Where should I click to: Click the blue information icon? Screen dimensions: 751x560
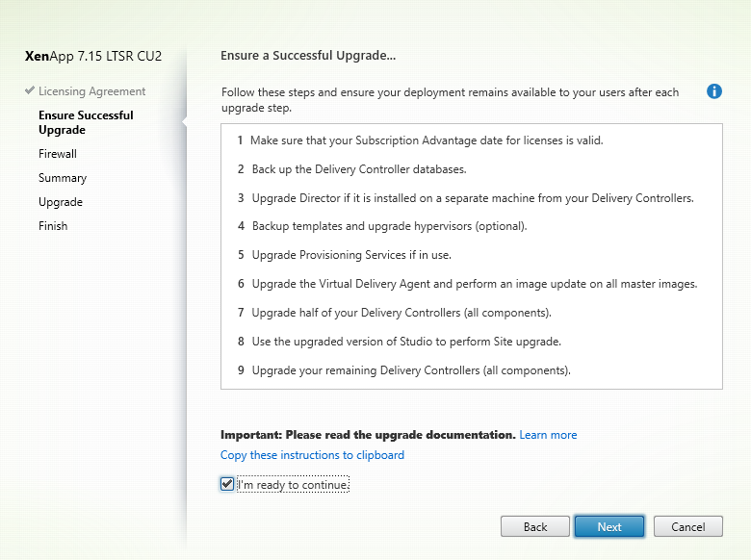click(714, 91)
